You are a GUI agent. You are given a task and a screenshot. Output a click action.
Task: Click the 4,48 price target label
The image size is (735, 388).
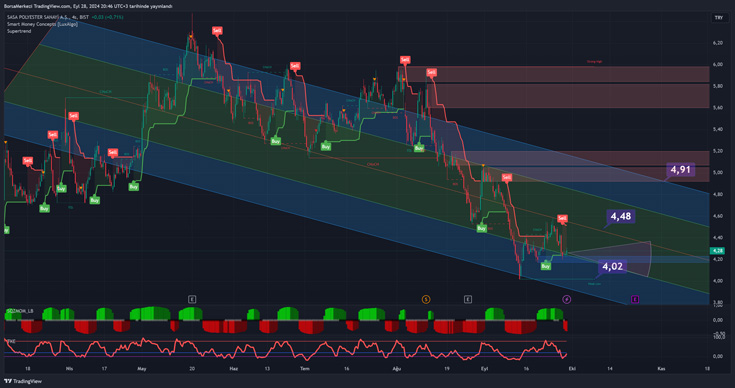(621, 216)
